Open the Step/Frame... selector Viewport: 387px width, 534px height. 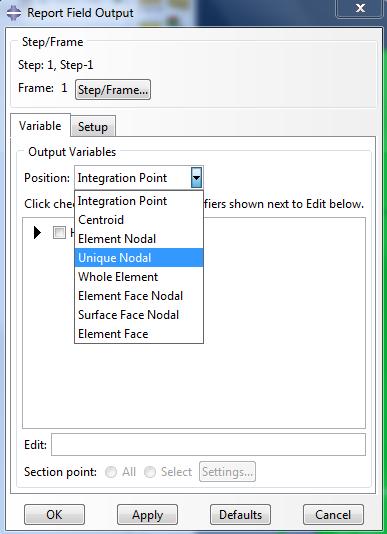(113, 90)
